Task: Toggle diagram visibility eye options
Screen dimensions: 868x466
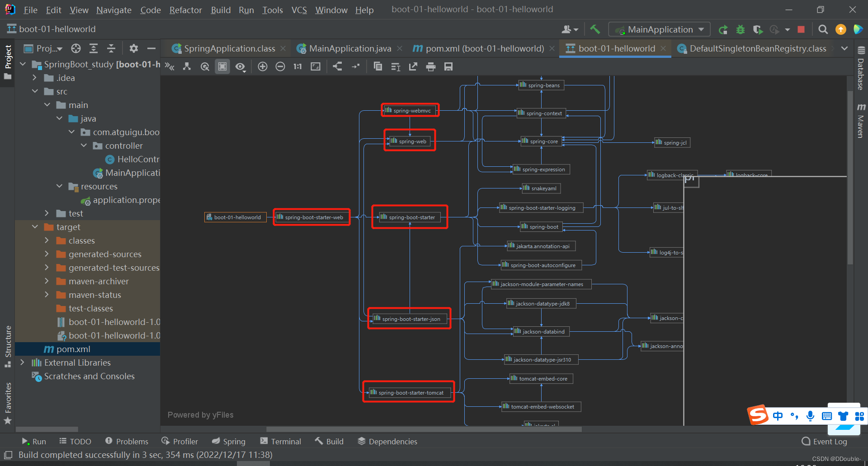Action: (x=241, y=67)
